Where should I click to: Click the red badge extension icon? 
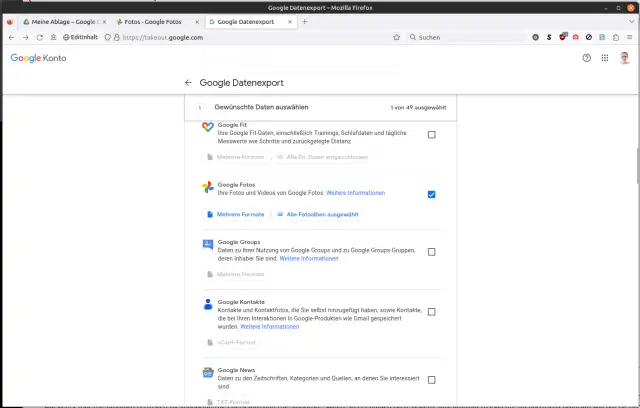pos(563,37)
